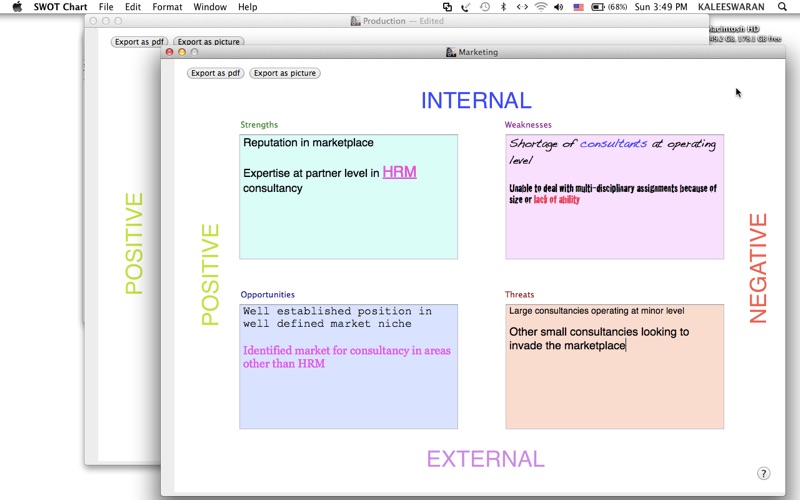This screenshot has width=800, height=500.
Task: Minimize the Marketing window
Action: coord(182,52)
